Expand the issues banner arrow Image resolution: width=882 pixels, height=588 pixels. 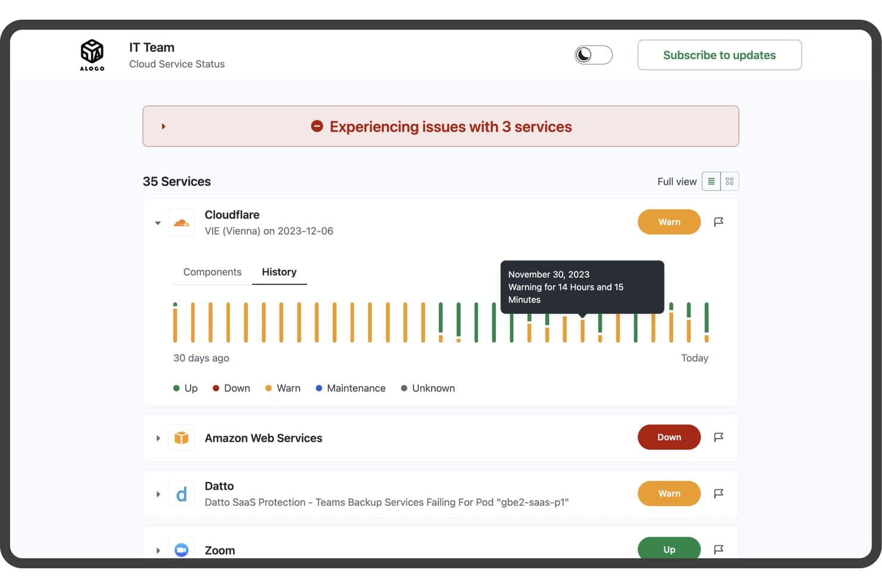(163, 126)
